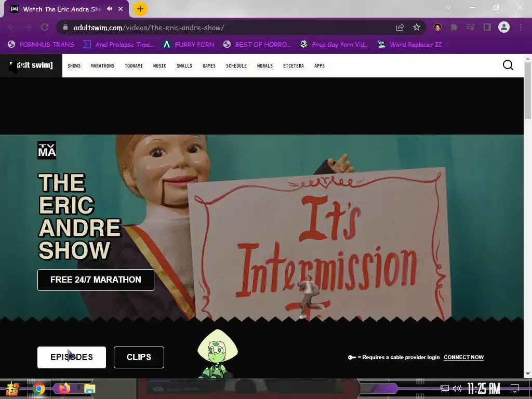Click the CONNECT NOW link
The height and width of the screenshot is (399, 532).
(463, 357)
